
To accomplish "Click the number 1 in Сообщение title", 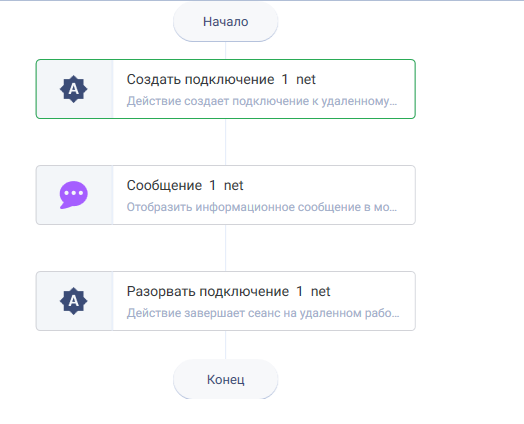I will [x=213, y=185].
